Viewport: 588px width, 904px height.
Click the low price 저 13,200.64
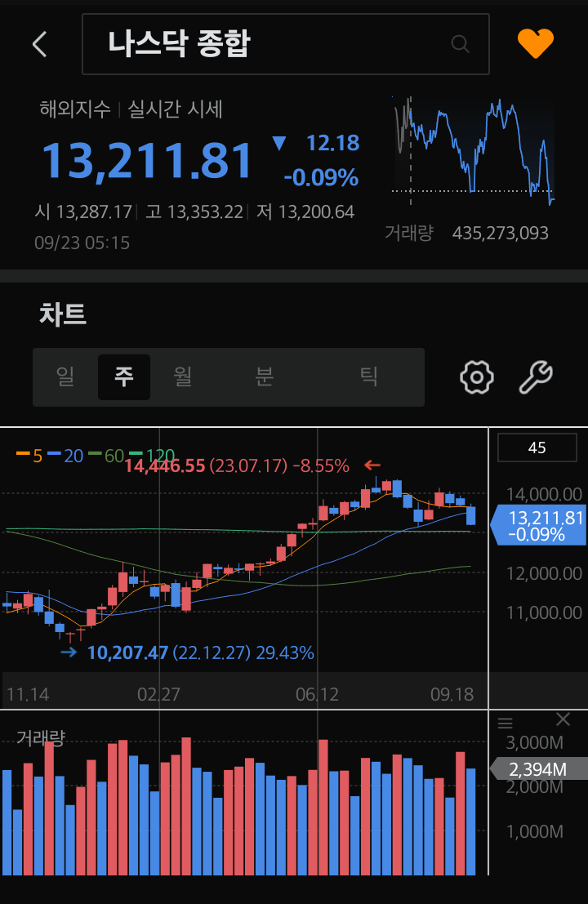pyautogui.click(x=305, y=212)
